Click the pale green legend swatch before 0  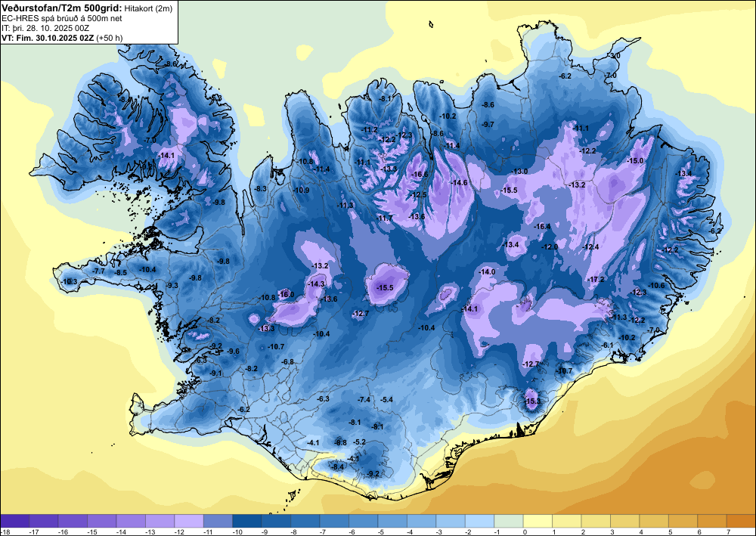tap(509, 521)
